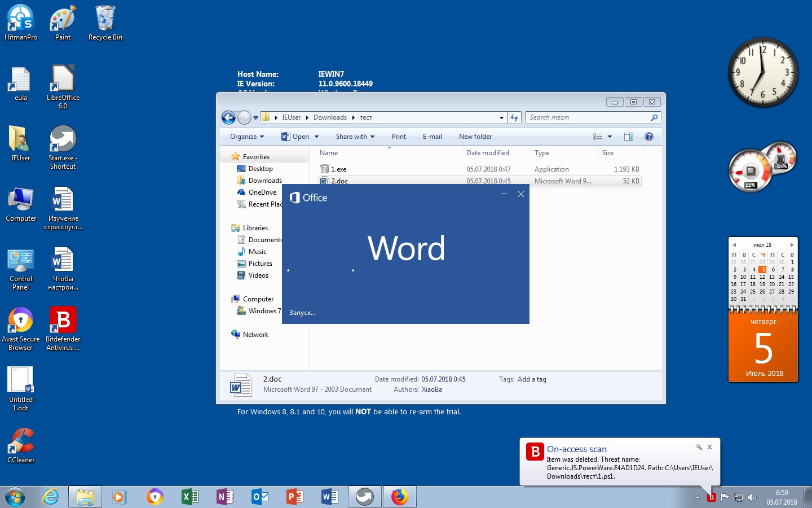
Task: Select Desktop in Favorites
Action: [260, 169]
